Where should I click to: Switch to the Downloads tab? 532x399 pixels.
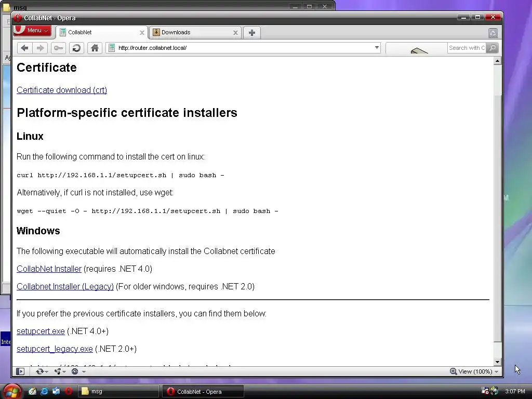point(196,33)
